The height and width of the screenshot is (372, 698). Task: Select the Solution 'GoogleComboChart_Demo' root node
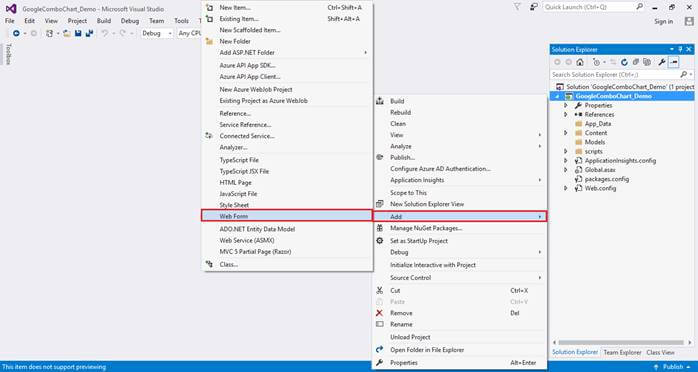click(x=629, y=87)
